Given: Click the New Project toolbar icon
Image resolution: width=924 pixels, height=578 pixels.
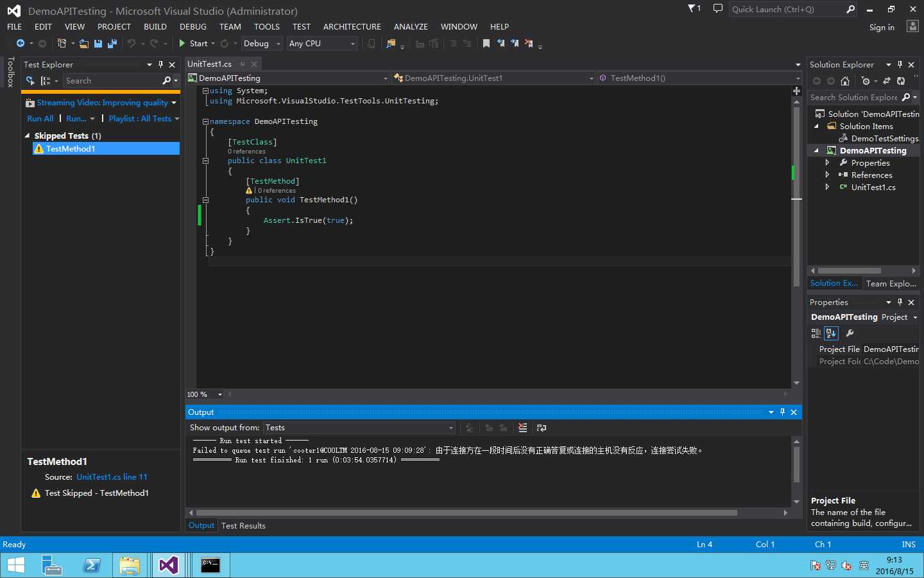Looking at the screenshot, I should pos(62,44).
